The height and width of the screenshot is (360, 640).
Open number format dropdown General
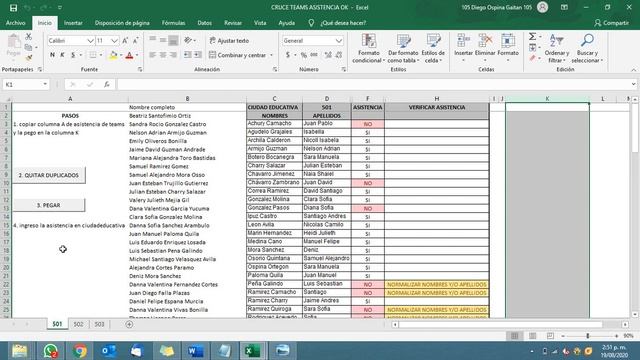pyautogui.click(x=338, y=40)
